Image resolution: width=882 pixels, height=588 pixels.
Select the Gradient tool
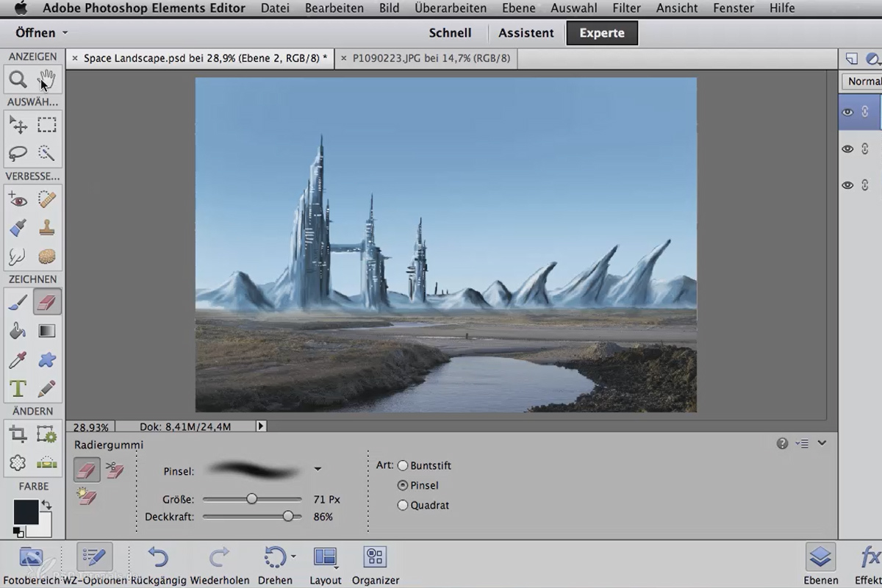[47, 331]
